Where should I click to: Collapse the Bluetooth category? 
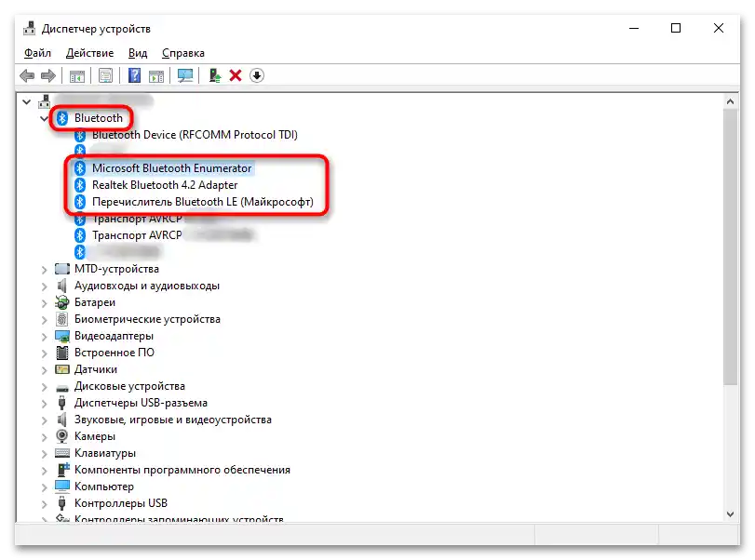45,118
